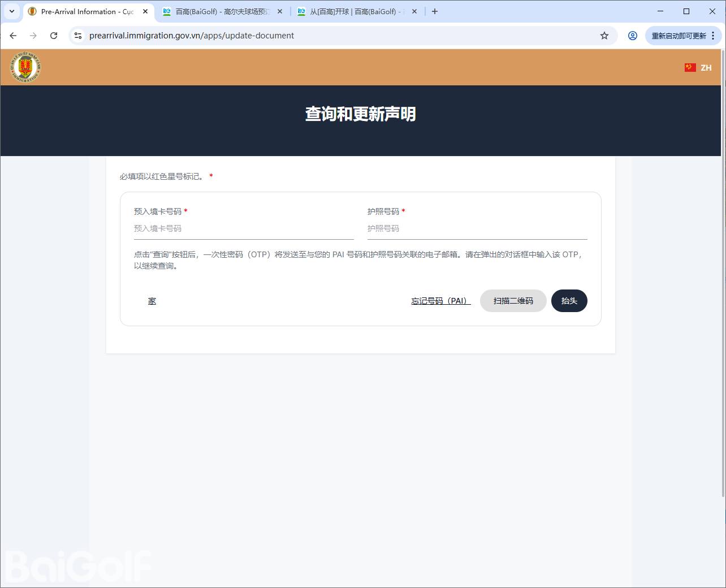Image resolution: width=726 pixels, height=588 pixels.
Task: Click the 重新启动即可更新 update button
Action: (679, 36)
